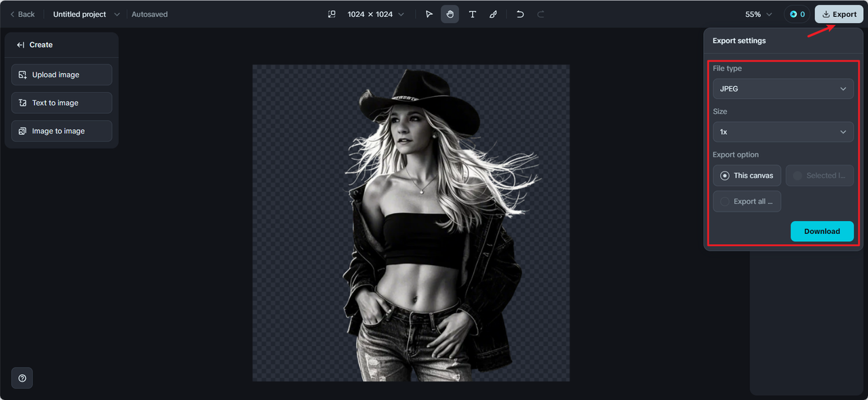Choose the Text tool
The width and height of the screenshot is (868, 400).
[x=473, y=14]
